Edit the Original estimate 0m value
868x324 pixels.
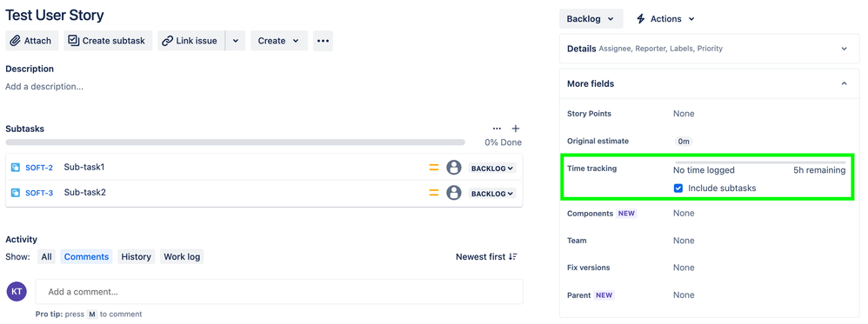(x=684, y=141)
